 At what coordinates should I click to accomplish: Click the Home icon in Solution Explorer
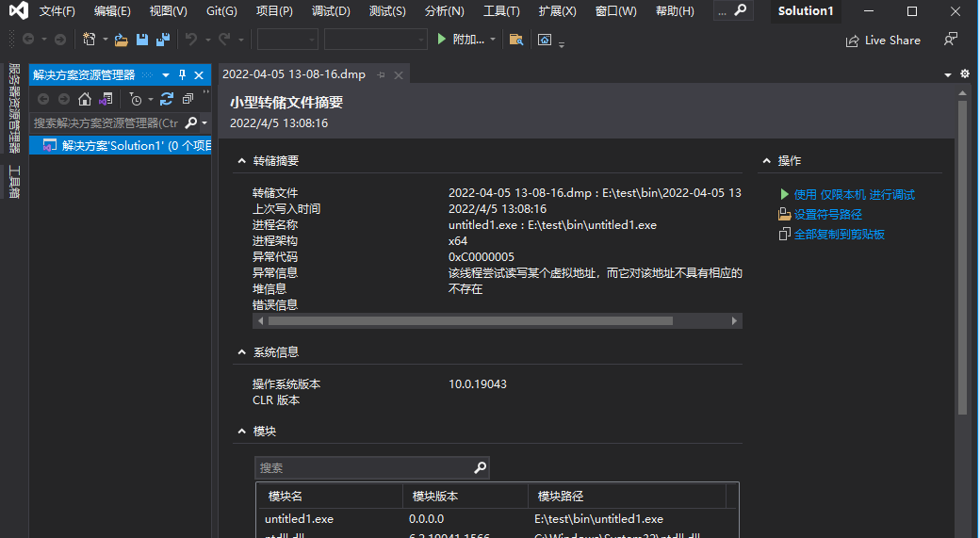pos(85,99)
